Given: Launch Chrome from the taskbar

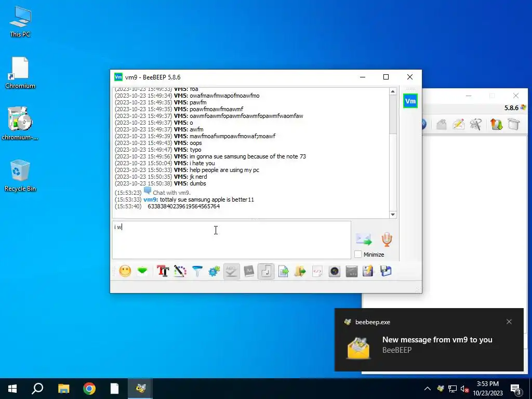Looking at the screenshot, I should pyautogui.click(x=89, y=389).
